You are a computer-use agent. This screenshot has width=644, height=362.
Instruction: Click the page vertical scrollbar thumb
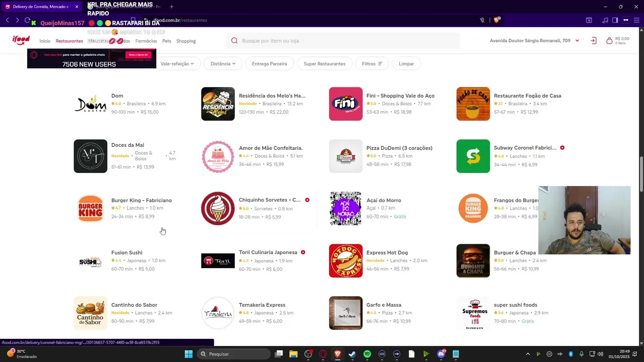click(641, 174)
